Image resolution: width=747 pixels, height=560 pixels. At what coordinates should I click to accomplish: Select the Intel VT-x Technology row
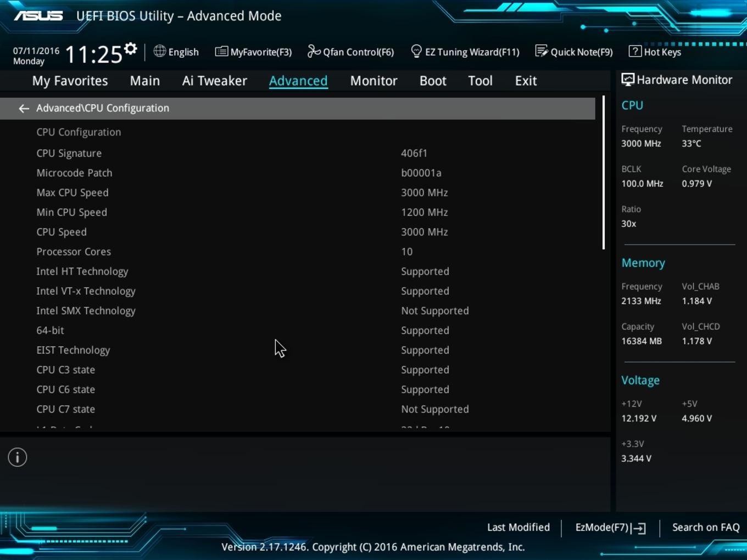(x=298, y=292)
